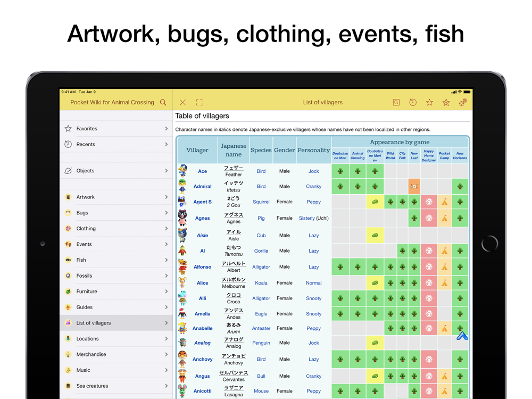Follow the Gorilla species link
The width and height of the screenshot is (532, 399).
pyautogui.click(x=261, y=251)
